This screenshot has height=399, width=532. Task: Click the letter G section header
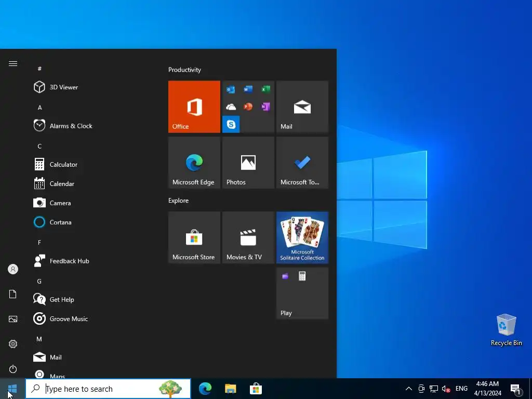(39, 281)
